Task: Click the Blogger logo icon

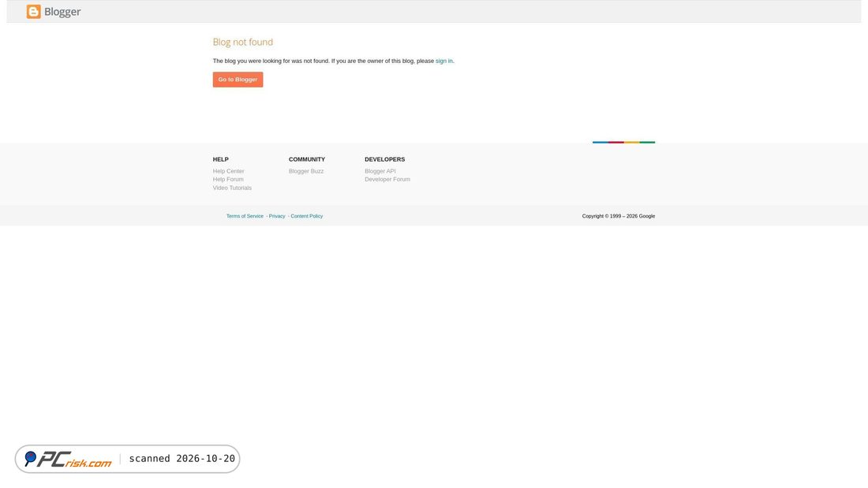Action: 34,12
